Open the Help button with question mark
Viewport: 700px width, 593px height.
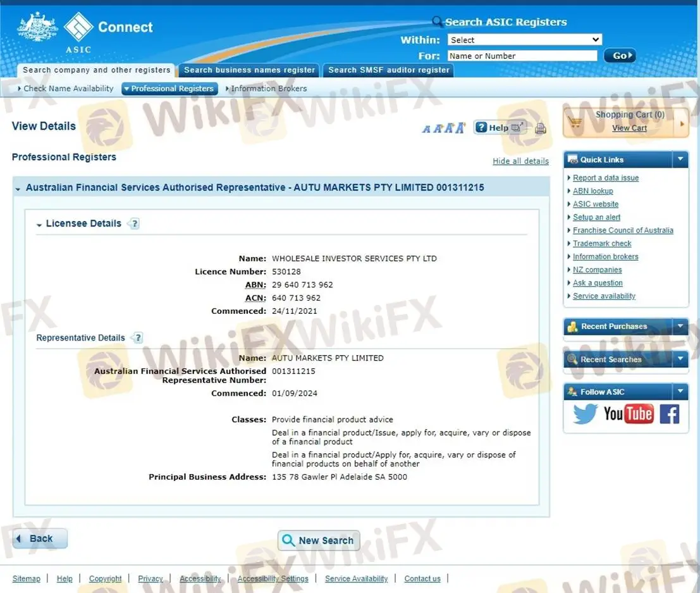pos(499,128)
